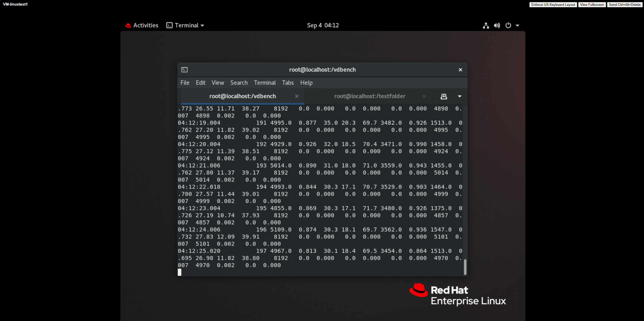Close the /vdbench tab
Screen dimensions: 644x321
pyautogui.click(x=297, y=96)
